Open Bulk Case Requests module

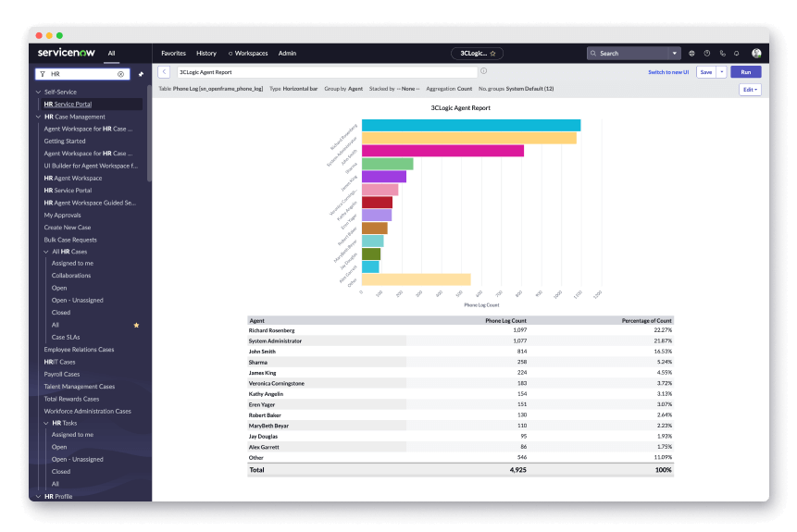click(x=70, y=240)
